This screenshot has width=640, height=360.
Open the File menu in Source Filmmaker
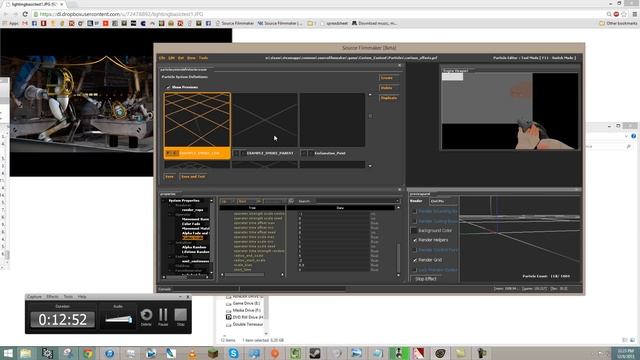162,58
